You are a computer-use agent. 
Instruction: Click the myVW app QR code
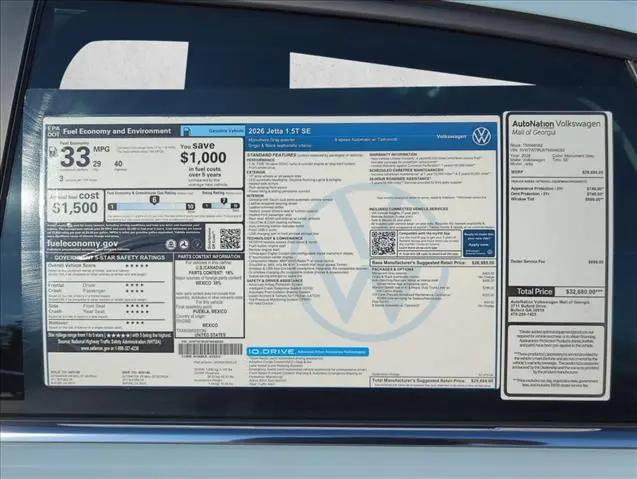[x=383, y=243]
